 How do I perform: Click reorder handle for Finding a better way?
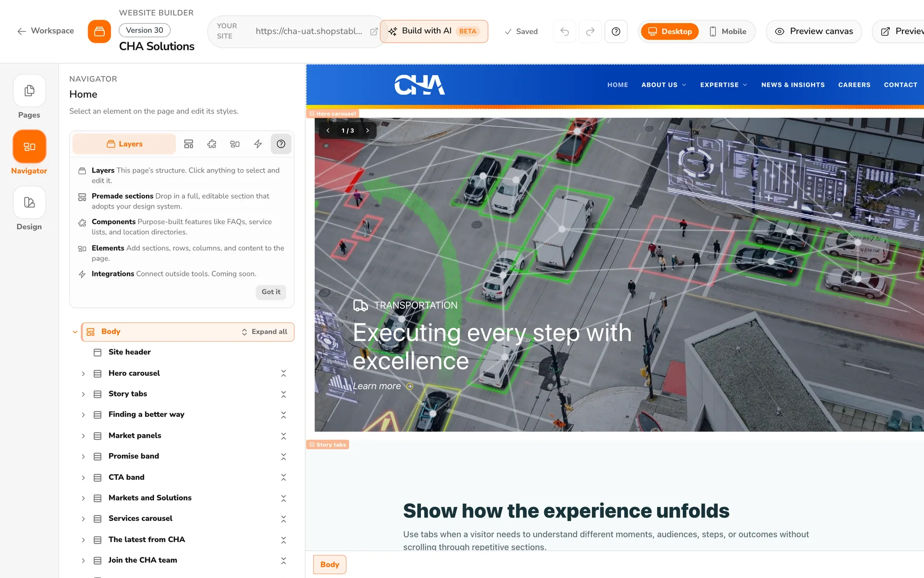click(x=283, y=415)
